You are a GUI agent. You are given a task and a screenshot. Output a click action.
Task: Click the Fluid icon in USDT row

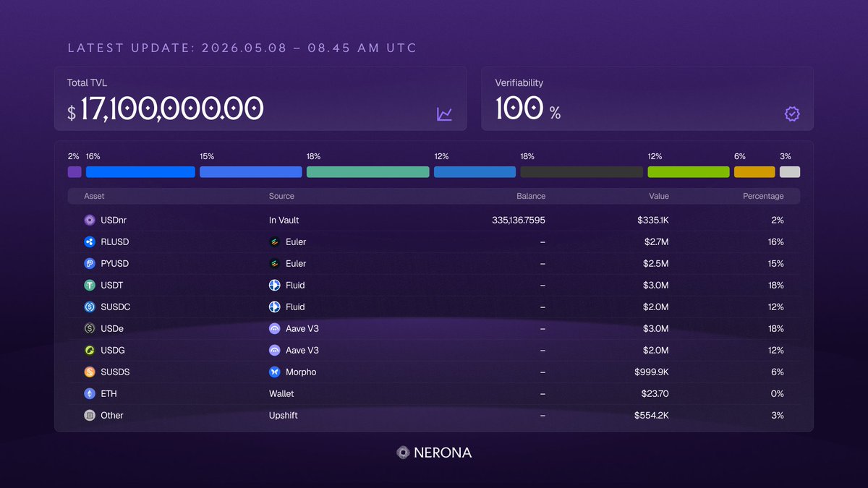click(275, 285)
